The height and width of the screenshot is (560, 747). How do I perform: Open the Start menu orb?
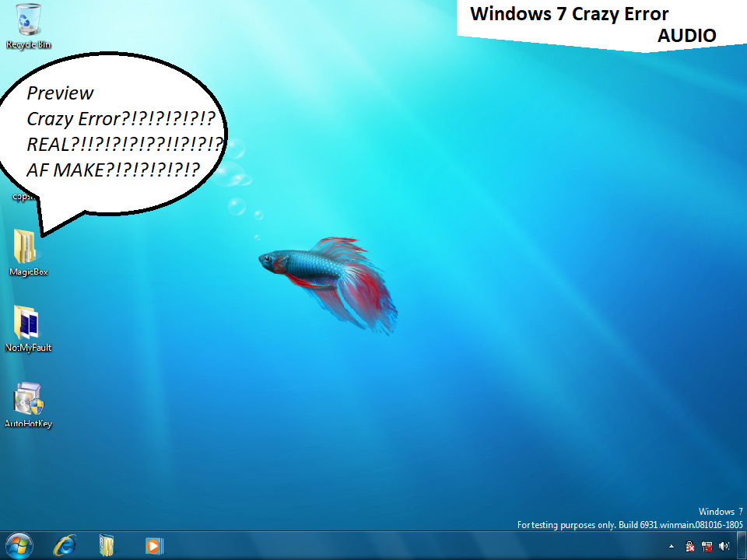[x=19, y=546]
